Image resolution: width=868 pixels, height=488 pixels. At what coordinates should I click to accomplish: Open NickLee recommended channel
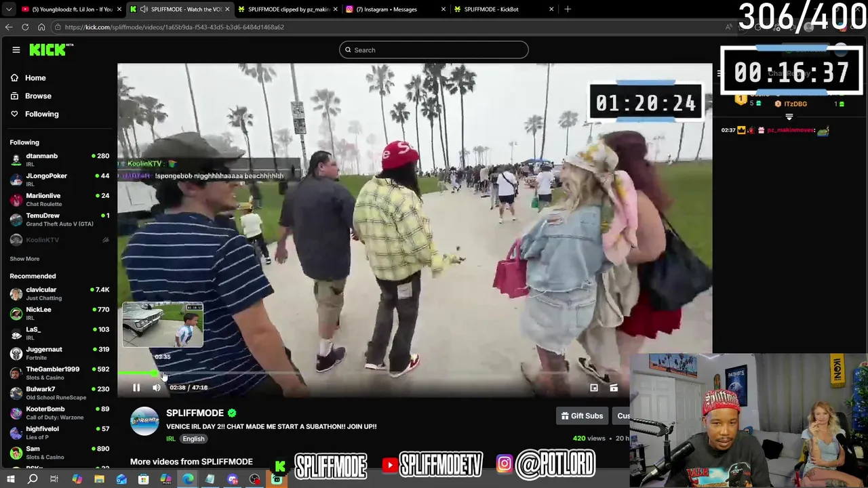point(60,313)
